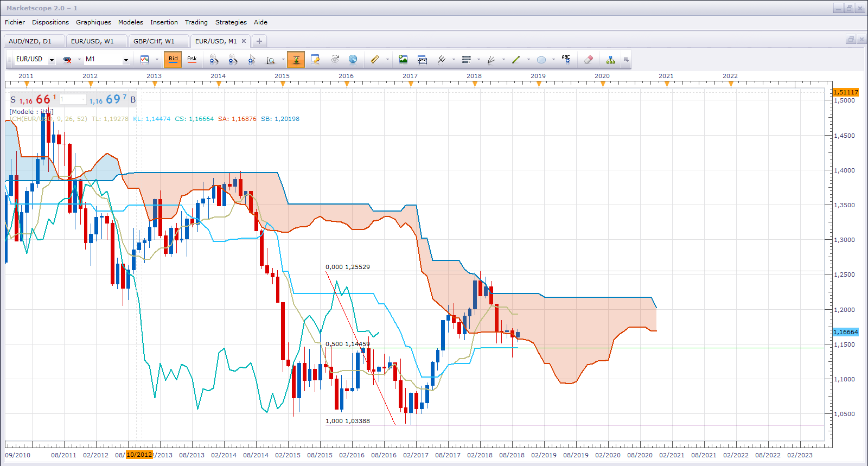Click the eye refresh icon
The height and width of the screenshot is (466, 868).
click(335, 59)
